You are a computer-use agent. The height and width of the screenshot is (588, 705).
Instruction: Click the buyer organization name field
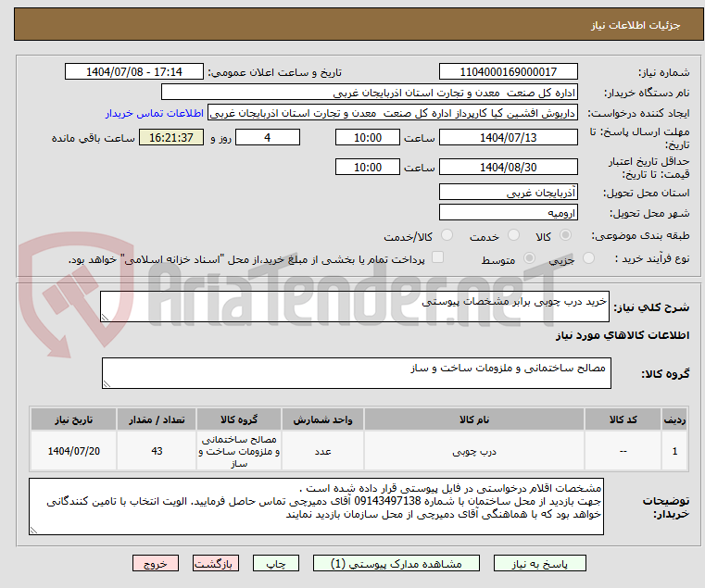(369, 93)
